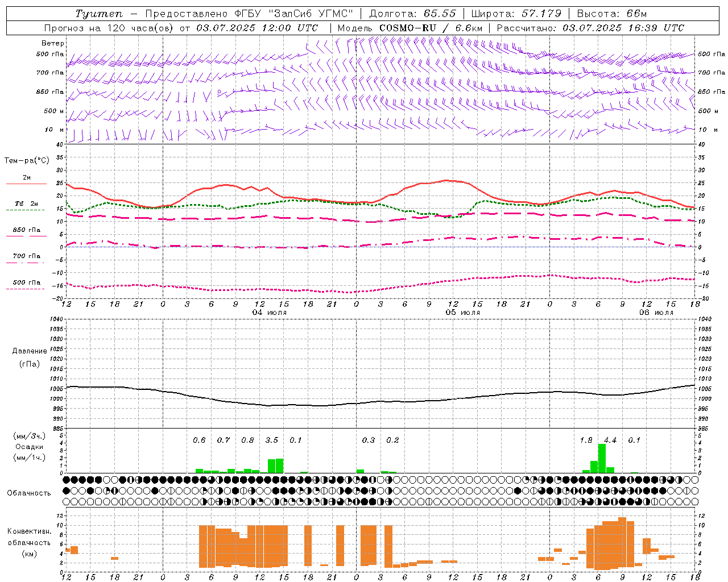
Task: Click the "(мм/1ч.)" unit label
Action: point(30,457)
